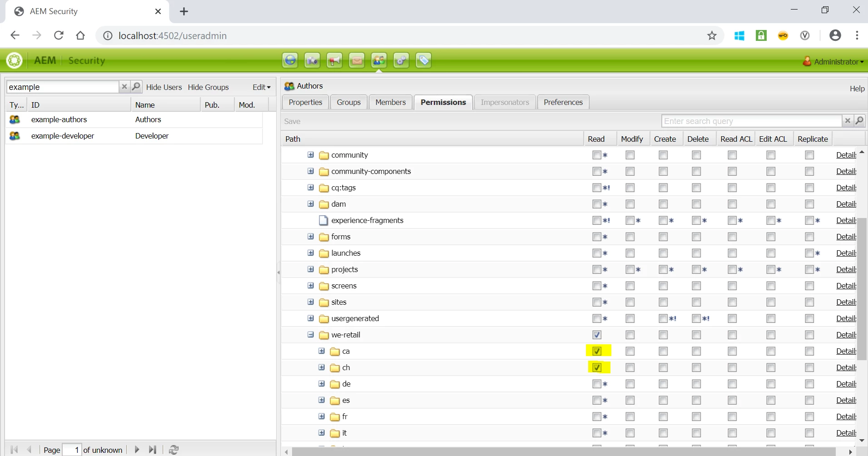Image resolution: width=868 pixels, height=456 pixels.
Task: Open the Administrator user dropdown
Action: (834, 61)
